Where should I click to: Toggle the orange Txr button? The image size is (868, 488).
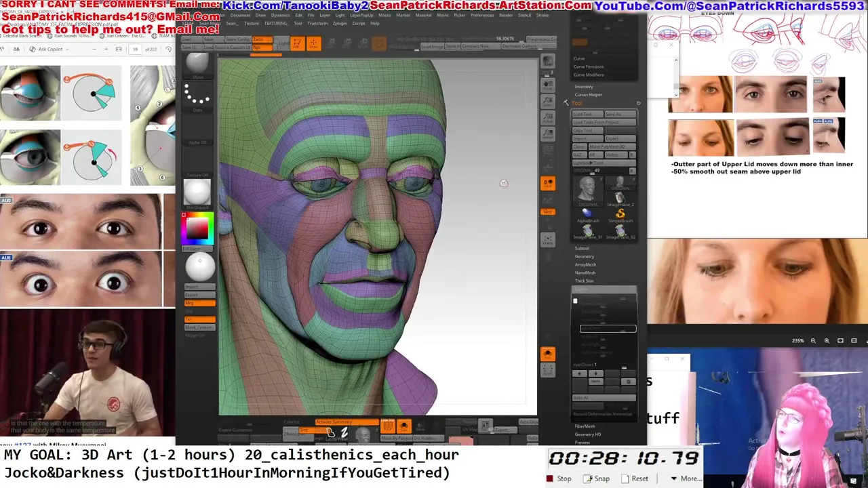click(x=200, y=319)
